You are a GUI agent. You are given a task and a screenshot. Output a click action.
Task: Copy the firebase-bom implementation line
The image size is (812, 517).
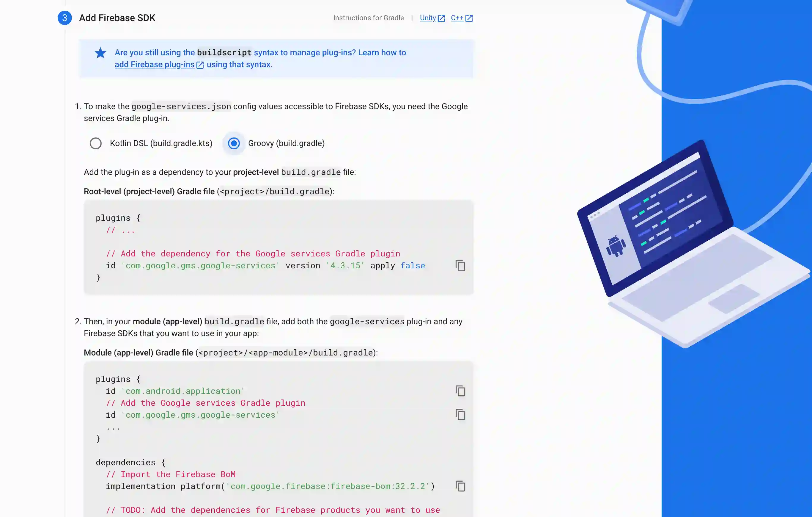pos(460,486)
